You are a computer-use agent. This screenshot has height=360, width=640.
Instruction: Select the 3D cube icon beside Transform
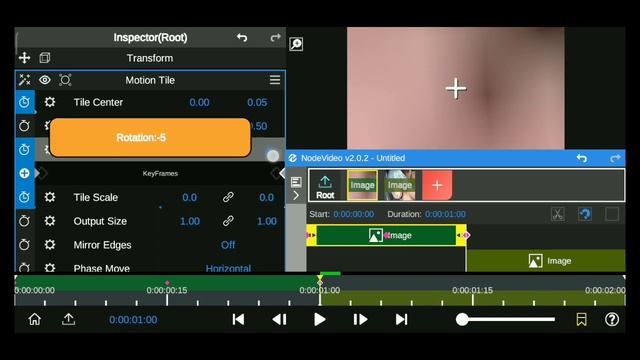tap(45, 58)
